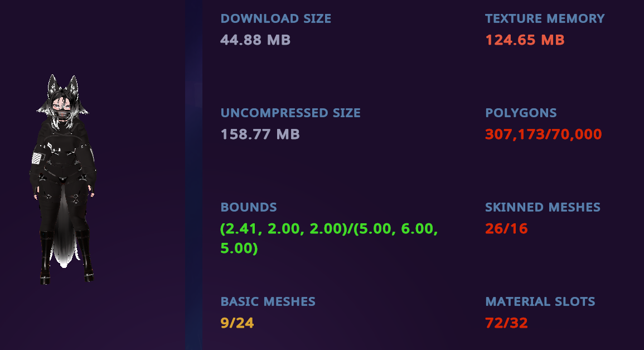The width and height of the screenshot is (644, 350).
Task: Click the 44.88 MB download size value
Action: (255, 40)
